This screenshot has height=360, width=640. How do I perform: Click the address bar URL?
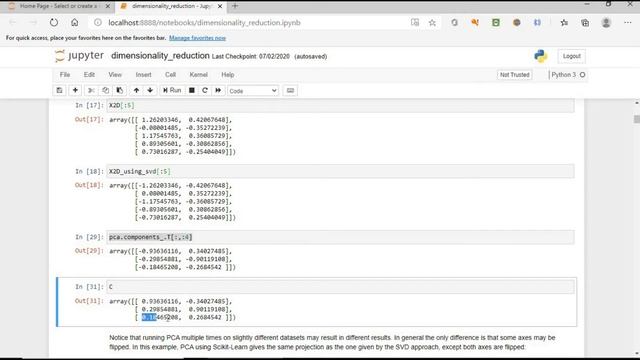coord(204,23)
